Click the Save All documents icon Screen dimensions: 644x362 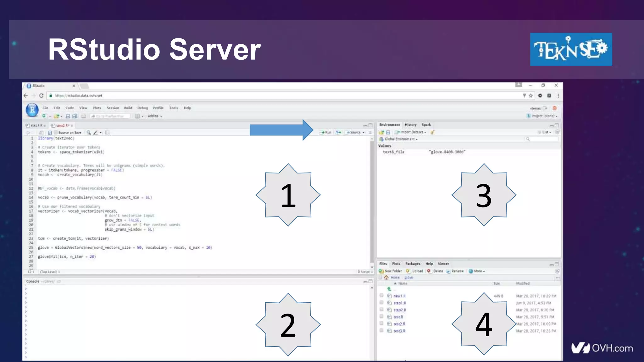point(75,116)
